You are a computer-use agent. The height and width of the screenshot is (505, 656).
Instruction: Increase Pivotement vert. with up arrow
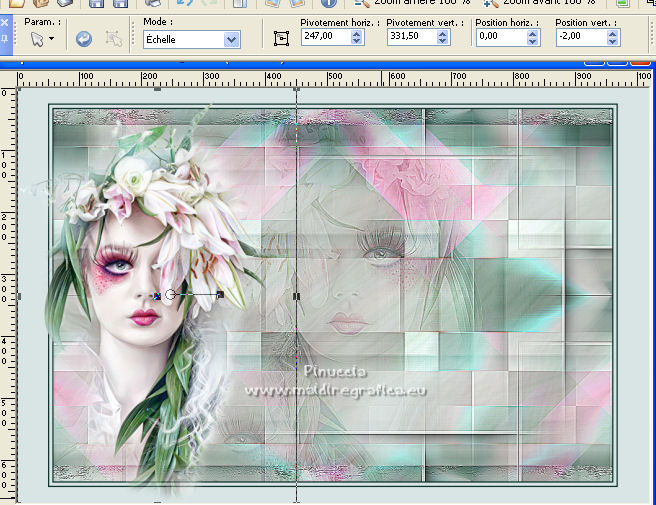click(443, 33)
